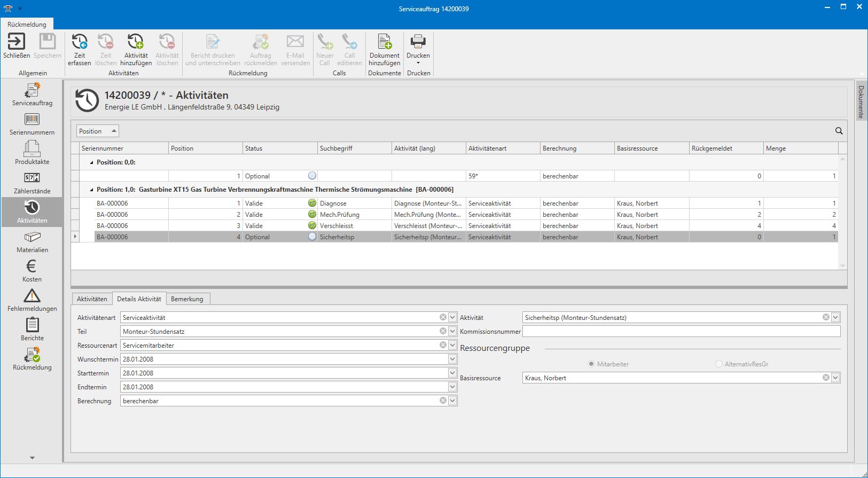Open the Kosten sidebar section
The image size is (868, 478).
32,271
